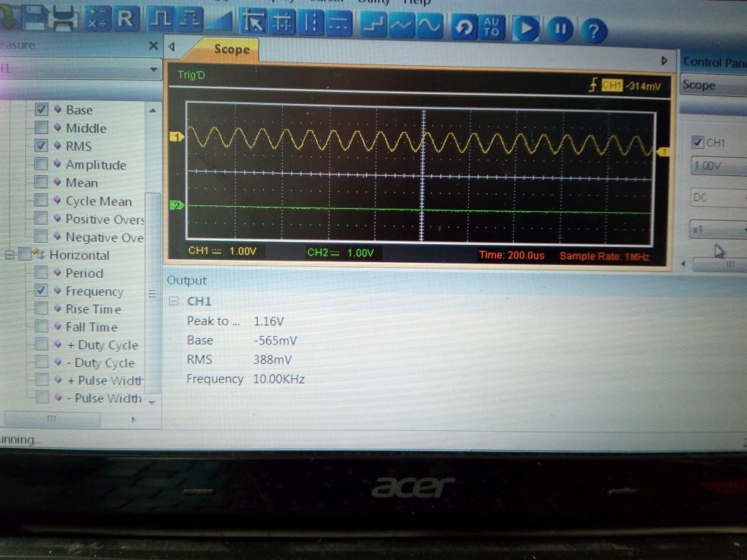This screenshot has height=560, width=747.
Task: Check the Cycle Mean measurement
Action: 42,200
